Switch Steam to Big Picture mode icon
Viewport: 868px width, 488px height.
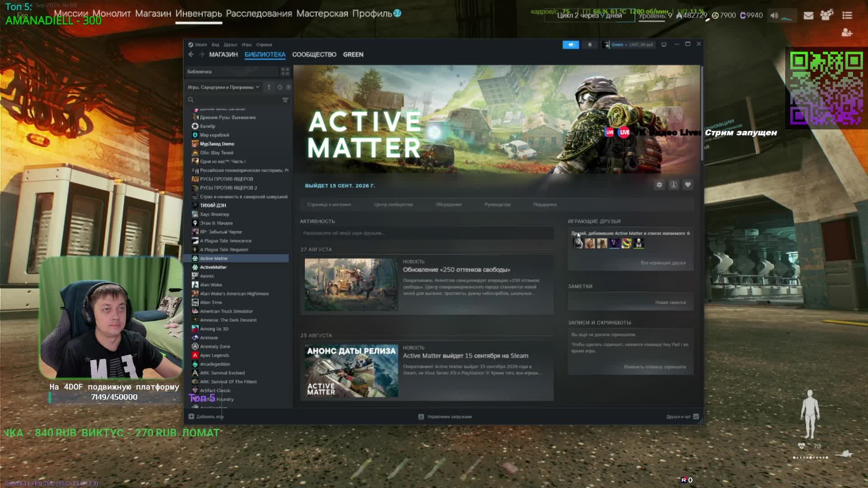[664, 45]
